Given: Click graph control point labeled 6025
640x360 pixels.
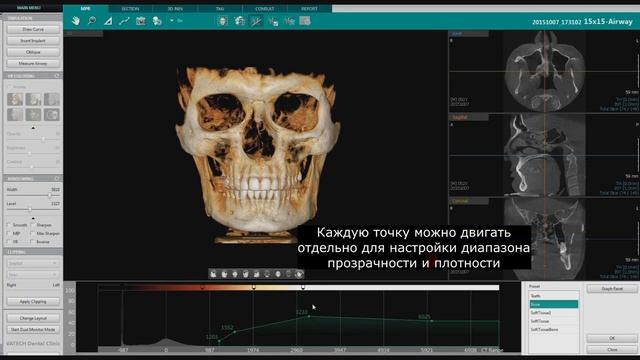Looking at the screenshot, I should pyautogui.click(x=432, y=321).
